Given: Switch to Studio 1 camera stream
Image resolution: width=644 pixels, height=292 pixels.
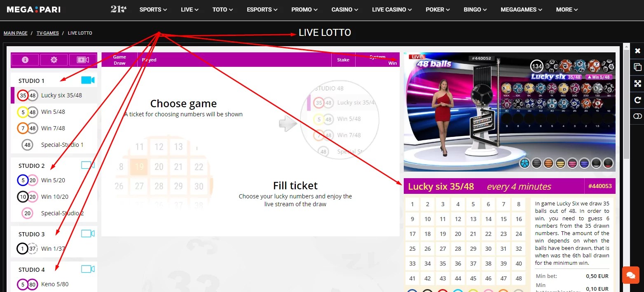Looking at the screenshot, I should 88,80.
